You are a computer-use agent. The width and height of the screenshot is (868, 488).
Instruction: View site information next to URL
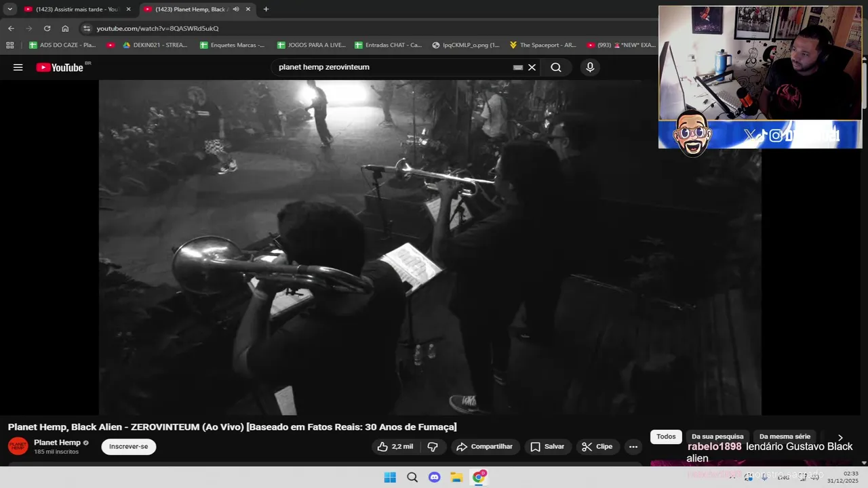click(x=86, y=28)
